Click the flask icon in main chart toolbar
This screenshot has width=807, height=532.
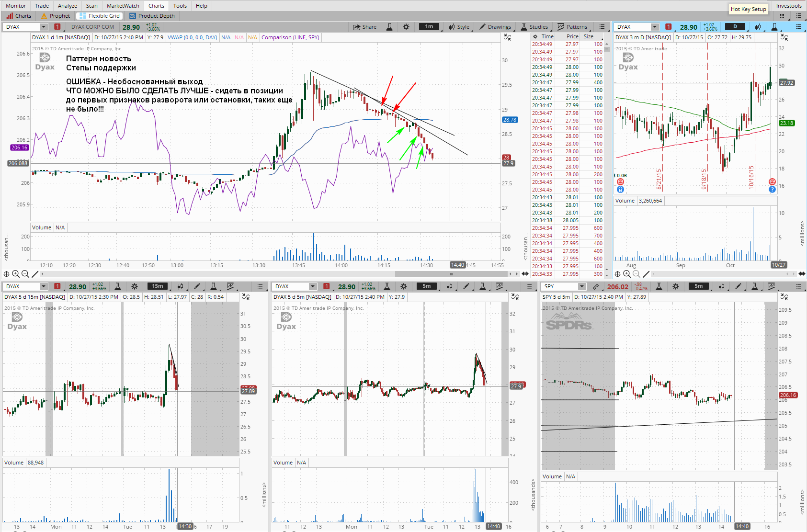[x=389, y=27]
